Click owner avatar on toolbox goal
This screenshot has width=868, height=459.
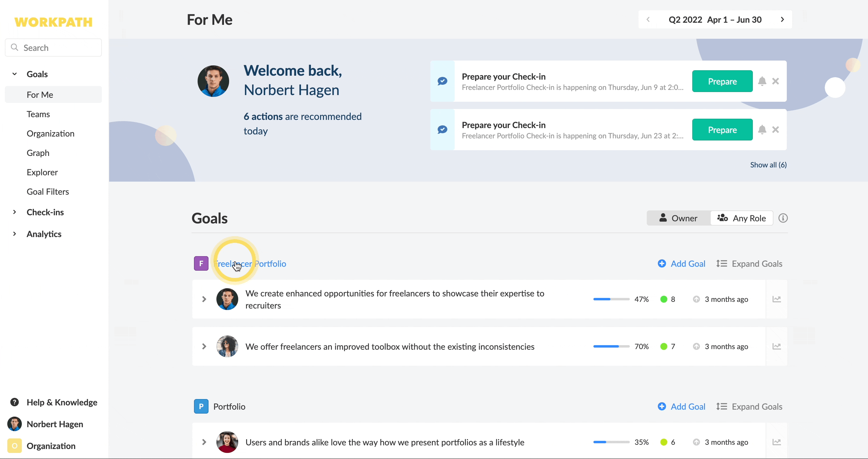pos(227,346)
